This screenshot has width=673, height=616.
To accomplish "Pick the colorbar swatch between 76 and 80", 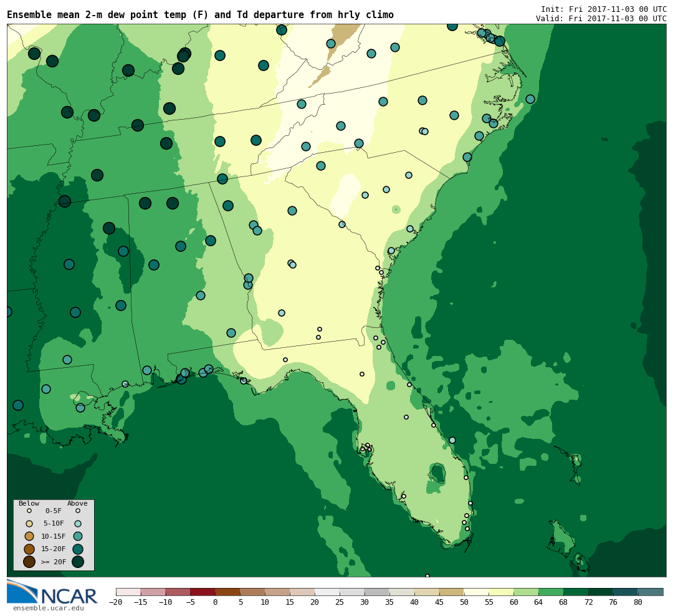I will 626,592.
